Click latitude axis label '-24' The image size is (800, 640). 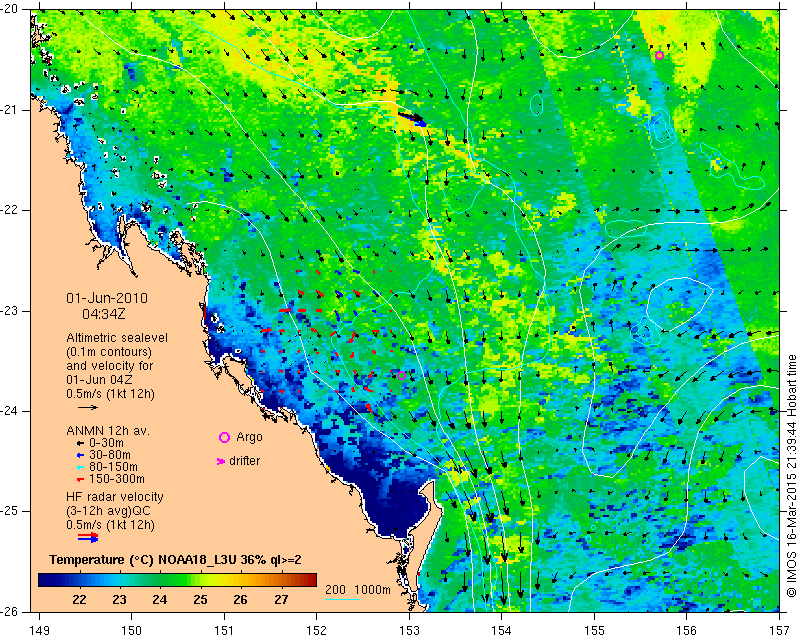pos(10,410)
